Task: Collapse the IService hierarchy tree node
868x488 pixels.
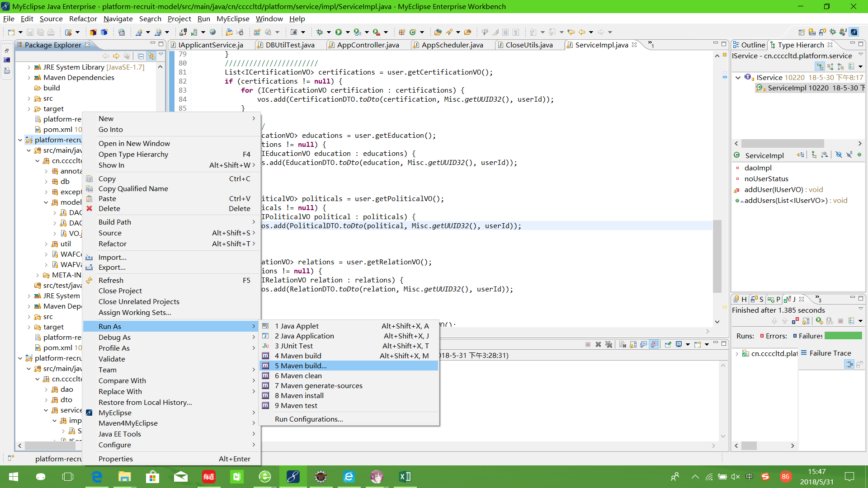Action: tap(738, 78)
